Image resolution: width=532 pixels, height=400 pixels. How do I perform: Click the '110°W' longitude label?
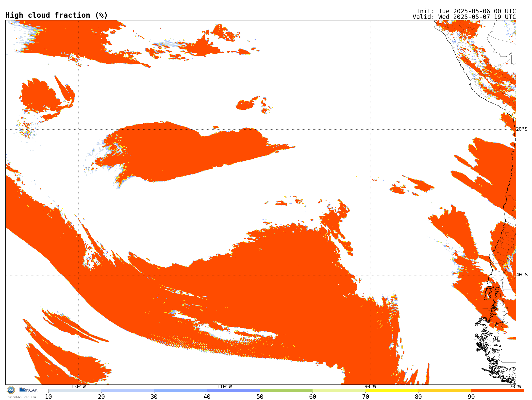pos(224,387)
